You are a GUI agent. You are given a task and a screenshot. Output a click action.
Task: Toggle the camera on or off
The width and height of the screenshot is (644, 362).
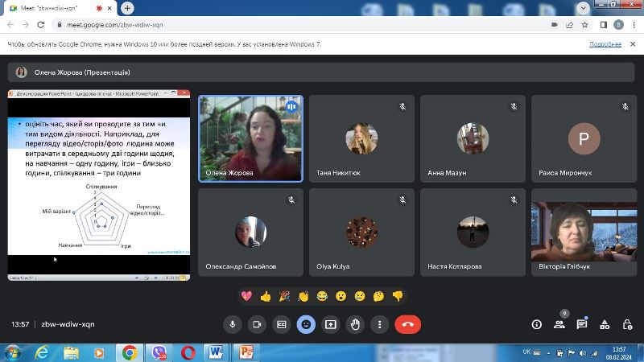click(257, 324)
